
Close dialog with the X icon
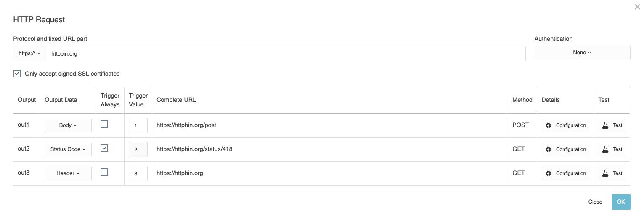[637, 7]
